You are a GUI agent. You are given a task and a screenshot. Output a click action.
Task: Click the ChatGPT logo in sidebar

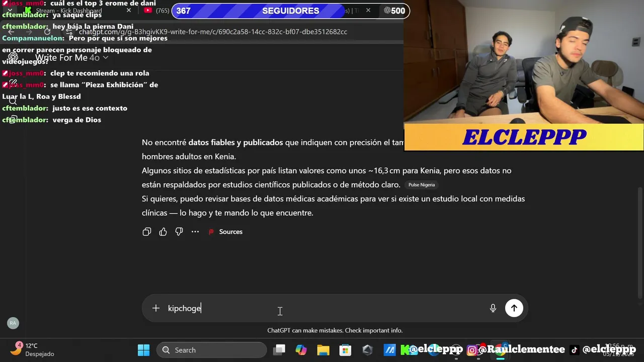[13, 58]
